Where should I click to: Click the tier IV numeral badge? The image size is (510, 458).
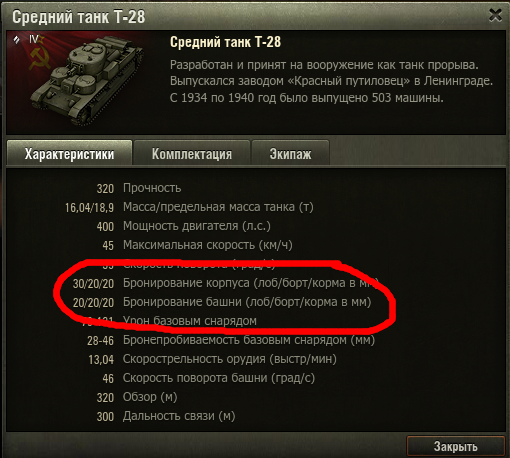click(33, 39)
